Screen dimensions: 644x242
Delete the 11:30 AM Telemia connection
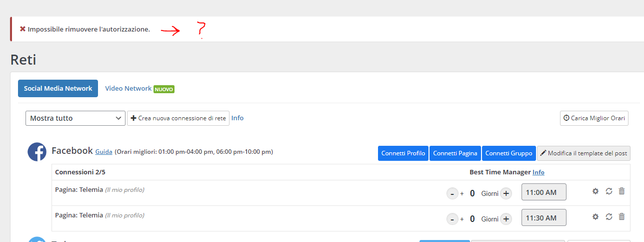pos(621,216)
